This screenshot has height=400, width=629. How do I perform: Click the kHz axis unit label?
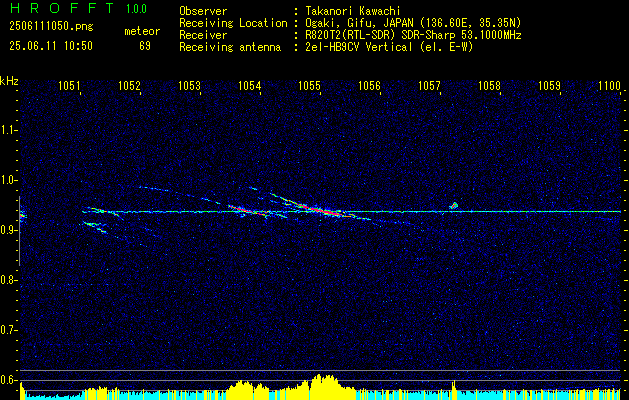(x=9, y=81)
